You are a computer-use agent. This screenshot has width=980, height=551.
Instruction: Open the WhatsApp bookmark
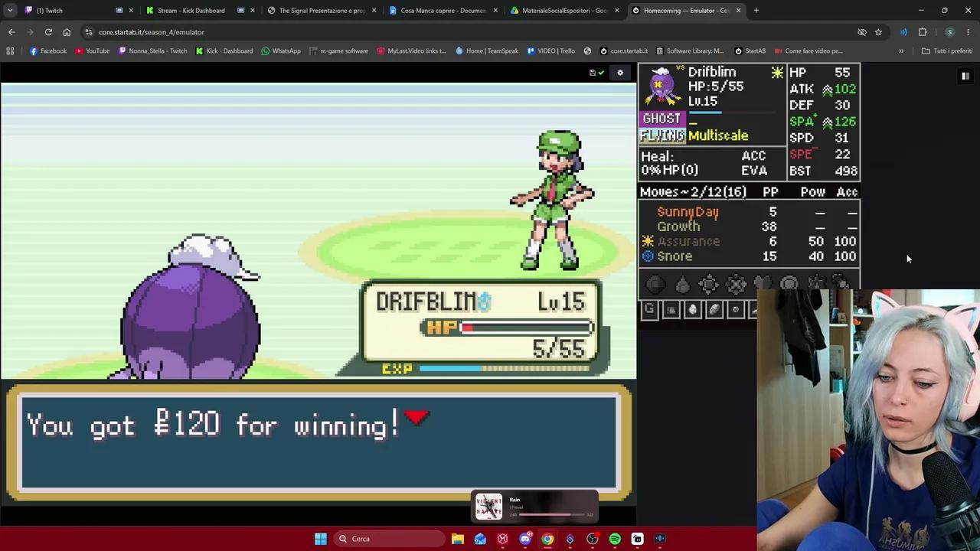(x=281, y=51)
